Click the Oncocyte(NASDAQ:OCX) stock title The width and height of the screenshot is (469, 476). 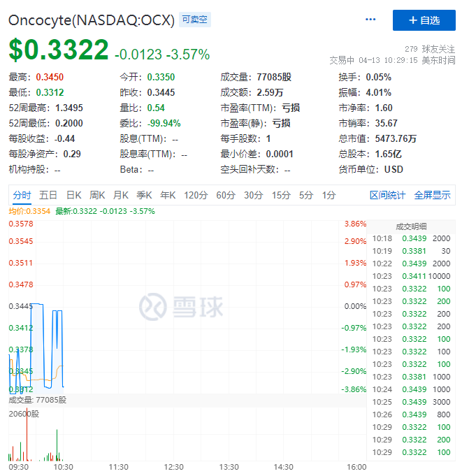(91, 20)
